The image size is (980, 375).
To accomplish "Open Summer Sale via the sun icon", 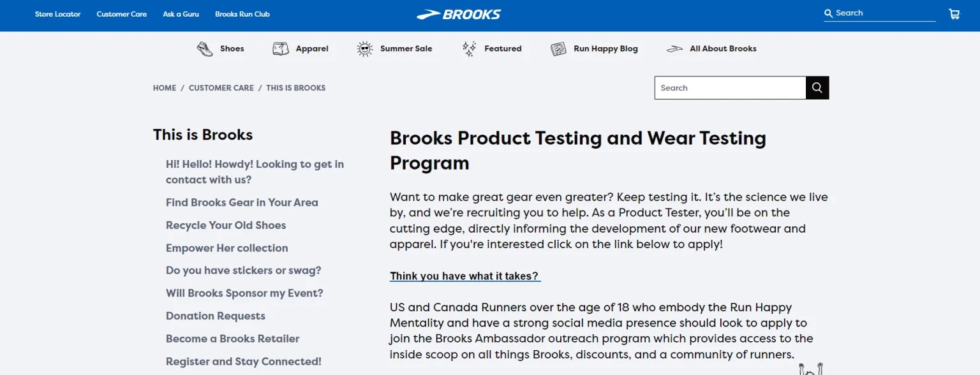I will click(364, 48).
